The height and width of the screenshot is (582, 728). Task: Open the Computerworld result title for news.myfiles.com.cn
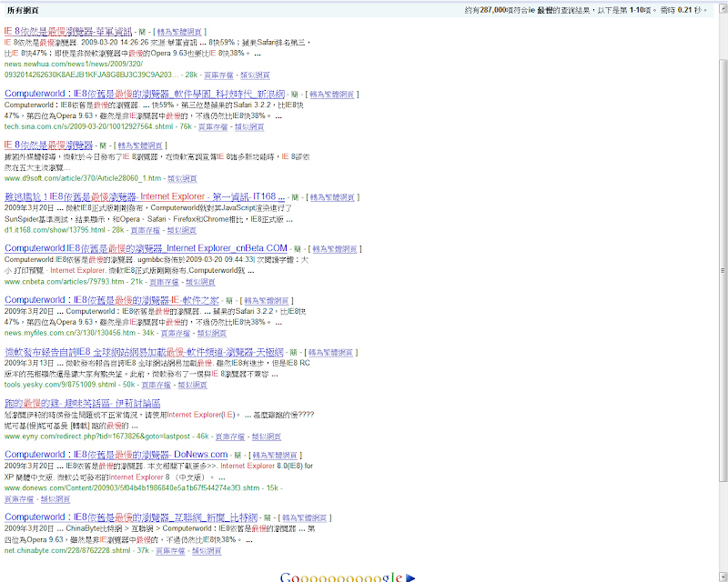(111, 300)
